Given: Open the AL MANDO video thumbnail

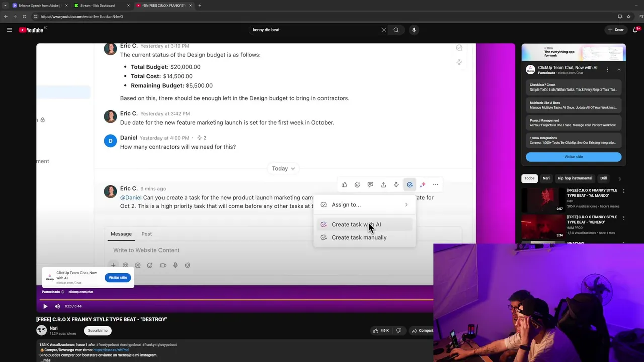Looking at the screenshot, I should pos(543,199).
